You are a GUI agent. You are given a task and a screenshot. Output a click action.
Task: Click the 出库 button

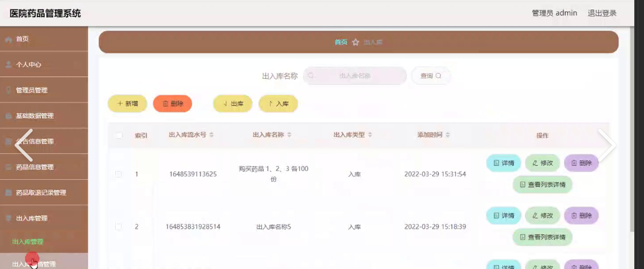coord(233,104)
